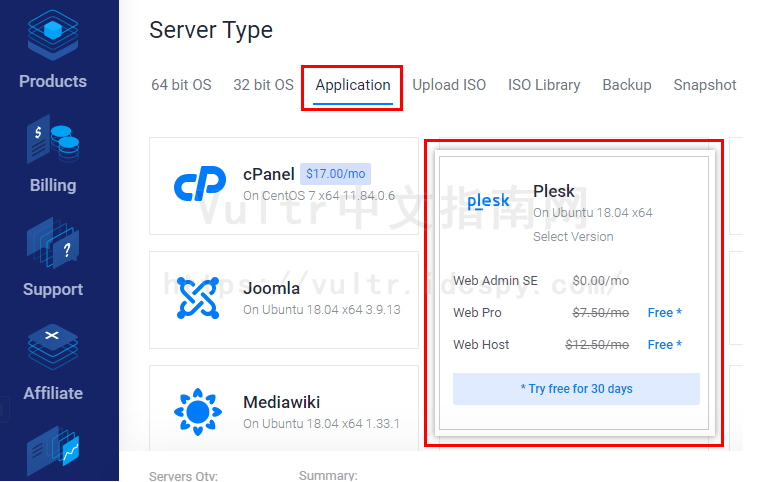
Task: Click the Try free for 30 days banner
Action: tap(576, 389)
